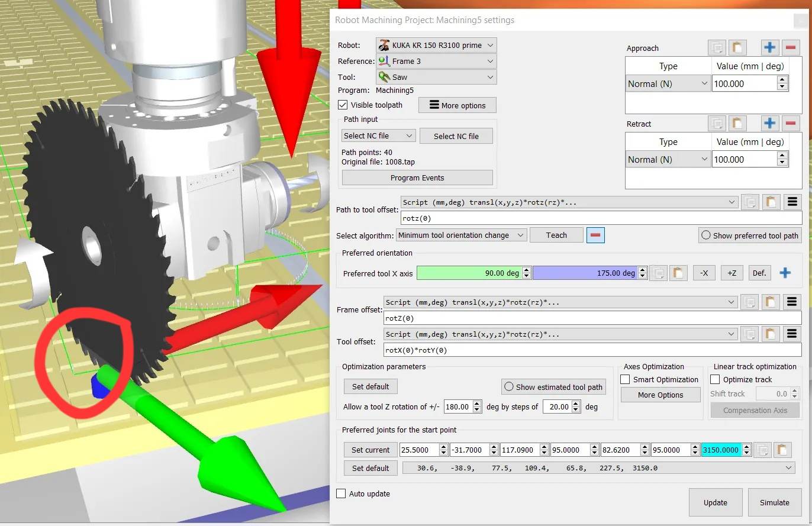The width and height of the screenshot is (812, 526).
Task: Click blue plus icon in Preferred orientation row
Action: click(785, 273)
